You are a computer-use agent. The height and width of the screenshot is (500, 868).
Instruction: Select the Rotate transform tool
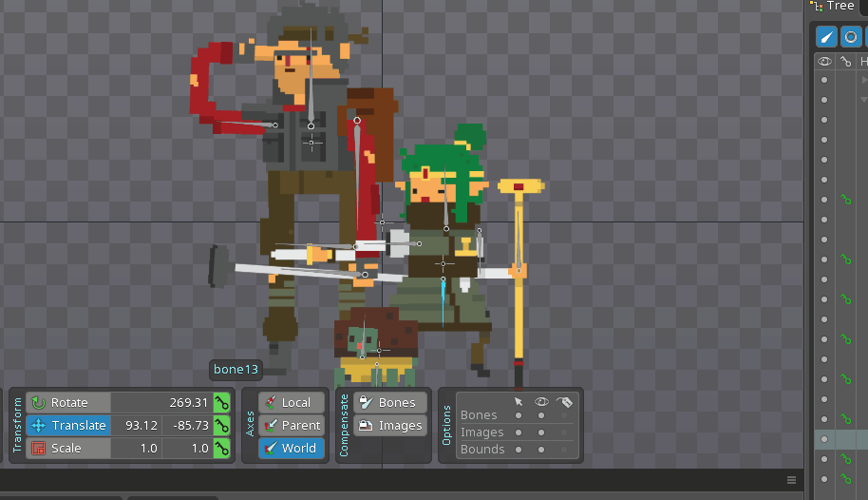tap(68, 402)
